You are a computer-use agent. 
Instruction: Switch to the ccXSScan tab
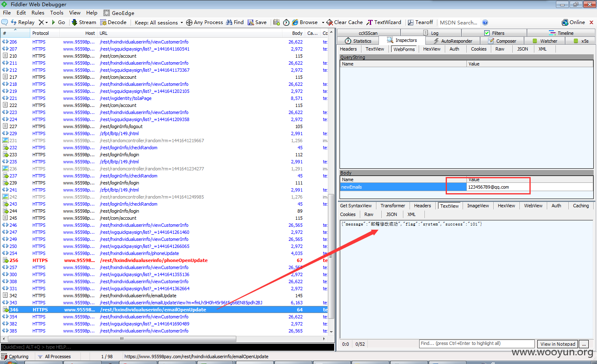pyautogui.click(x=369, y=33)
